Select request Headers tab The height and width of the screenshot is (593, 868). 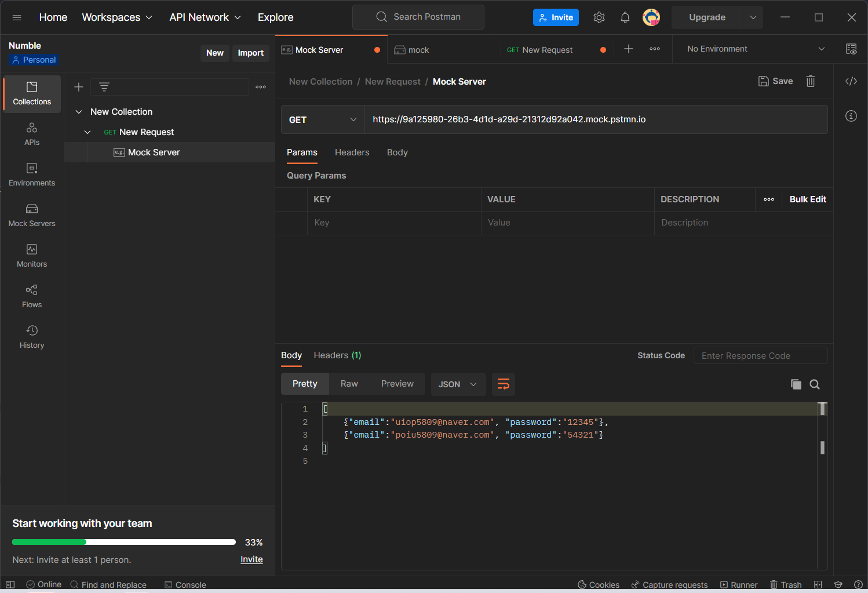pyautogui.click(x=352, y=152)
